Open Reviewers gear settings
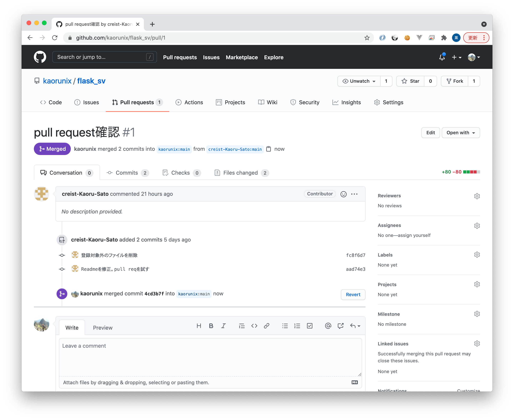 [477, 196]
